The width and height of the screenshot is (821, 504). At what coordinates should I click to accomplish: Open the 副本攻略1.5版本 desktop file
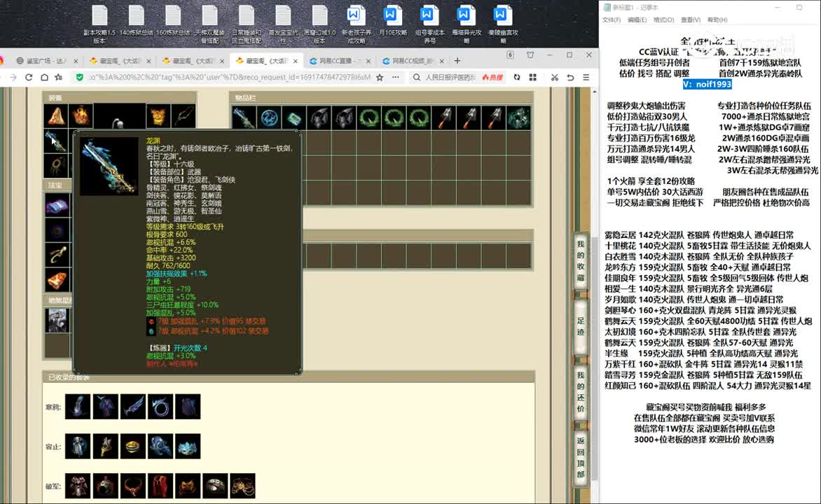pos(99,24)
